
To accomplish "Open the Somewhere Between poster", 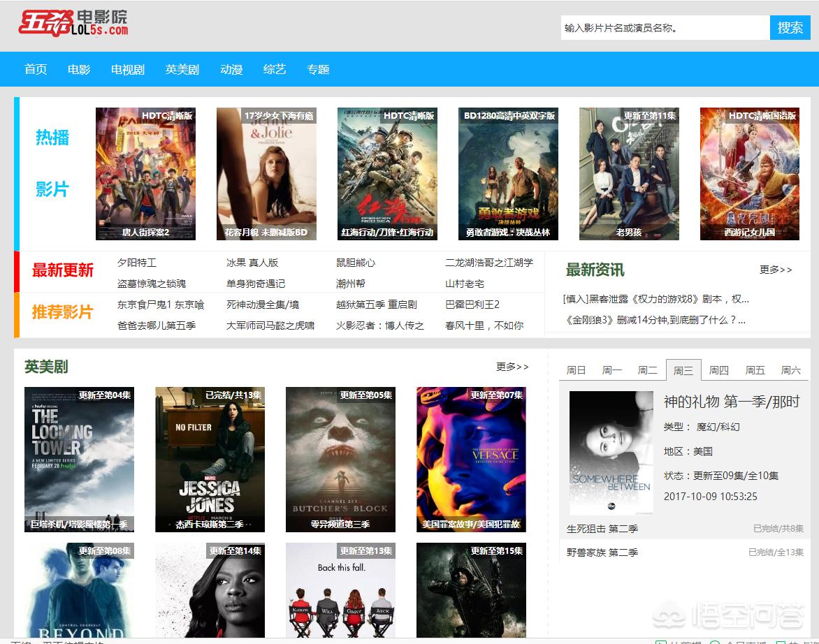I will [611, 453].
